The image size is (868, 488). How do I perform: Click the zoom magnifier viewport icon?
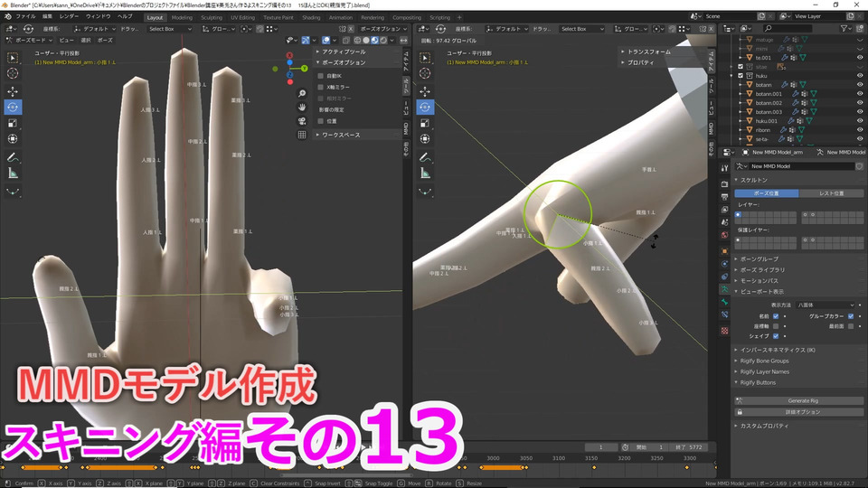302,93
